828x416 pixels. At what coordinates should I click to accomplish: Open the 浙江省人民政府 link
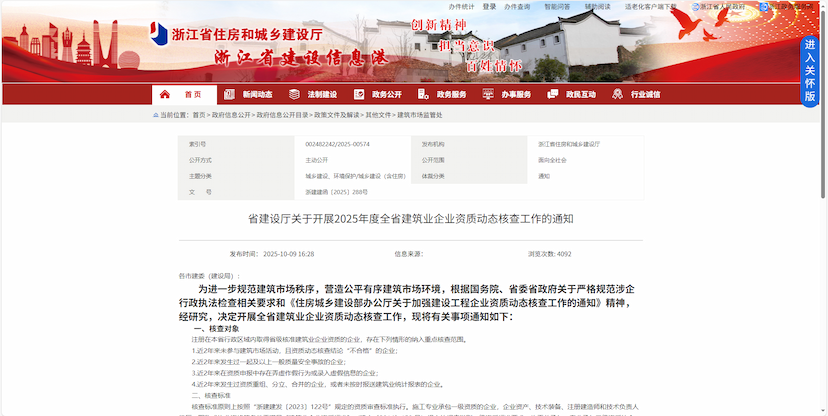(722, 6)
